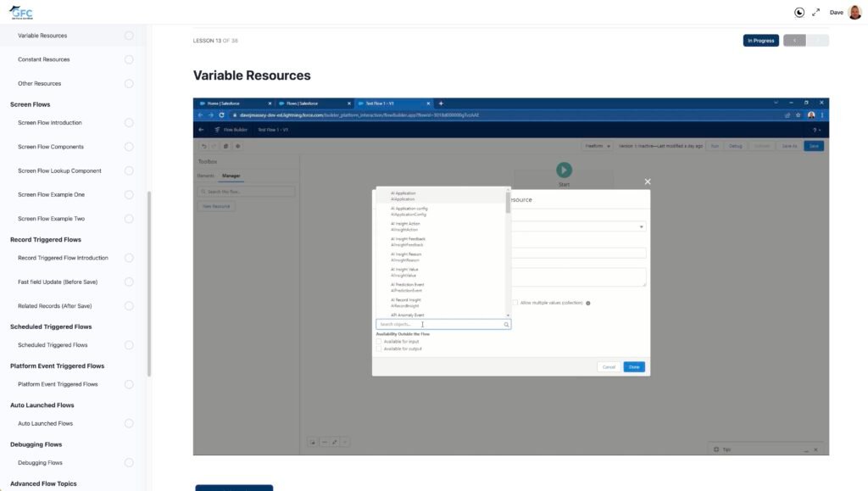Go to next lesson with the right arrow
The width and height of the screenshot is (868, 491).
[818, 41]
